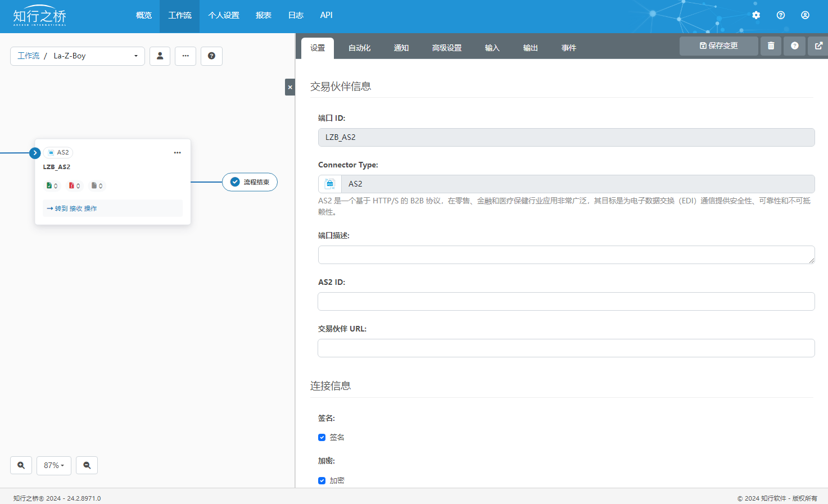Click the zoom in magnifier button

21,465
